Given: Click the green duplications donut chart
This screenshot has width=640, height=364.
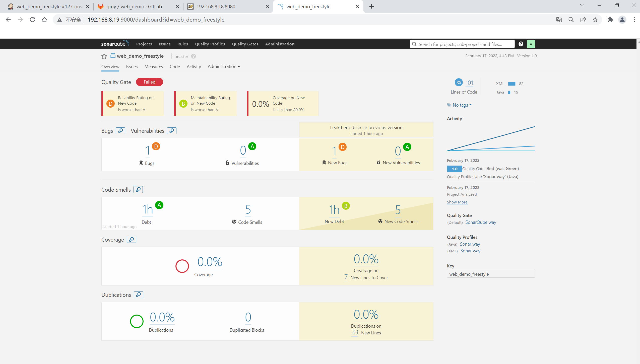Looking at the screenshot, I should [137, 321].
